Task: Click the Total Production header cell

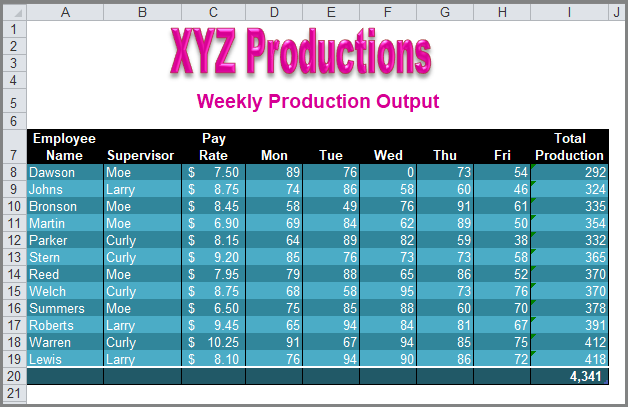Action: coord(570,147)
